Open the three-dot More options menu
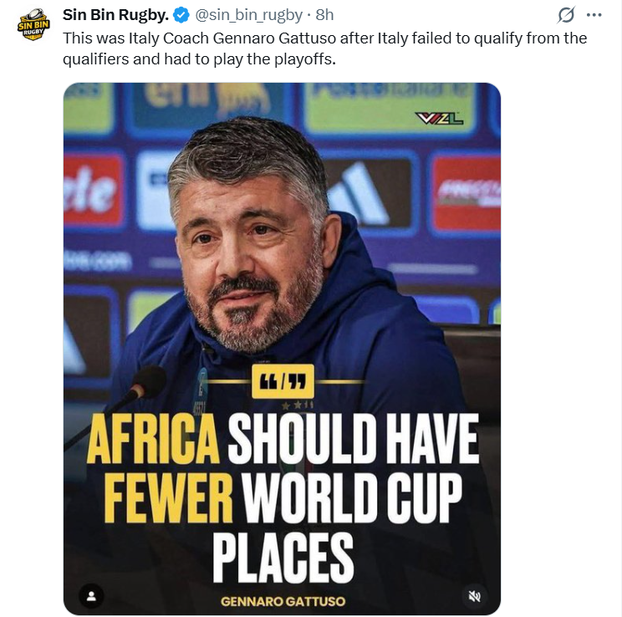Viewport: 622px width, 617px height. tap(594, 15)
